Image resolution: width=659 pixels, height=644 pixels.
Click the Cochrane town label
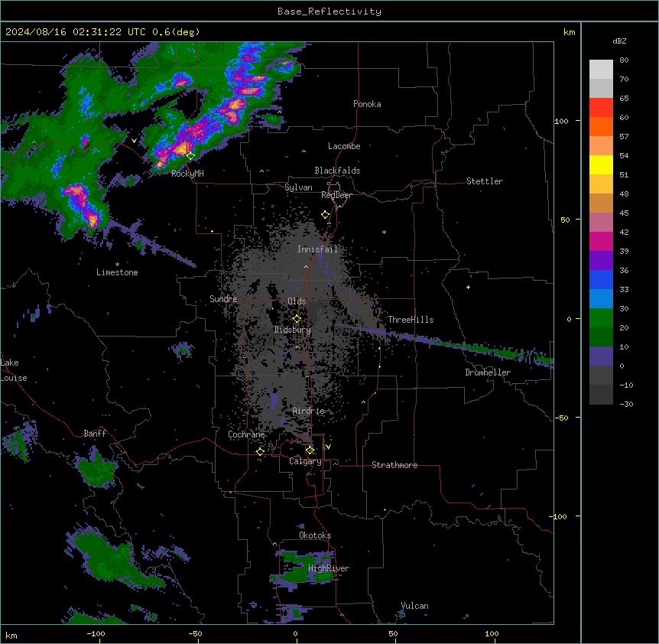pos(246,434)
